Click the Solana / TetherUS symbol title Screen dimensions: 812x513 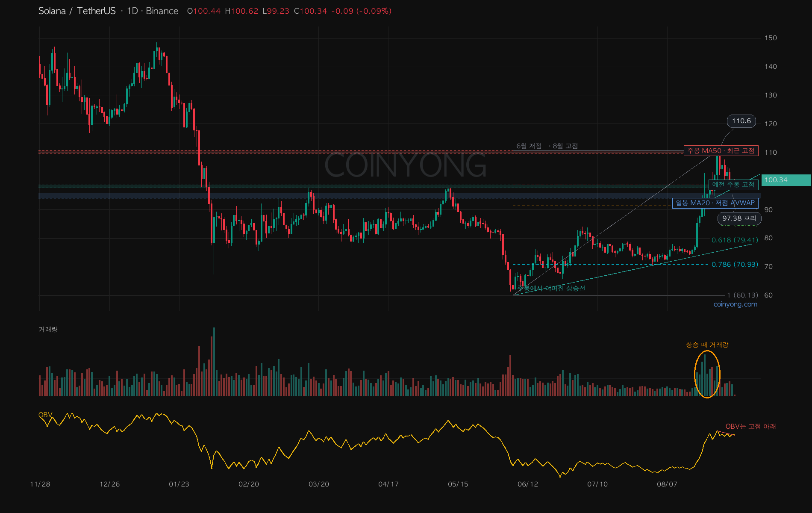(x=77, y=11)
